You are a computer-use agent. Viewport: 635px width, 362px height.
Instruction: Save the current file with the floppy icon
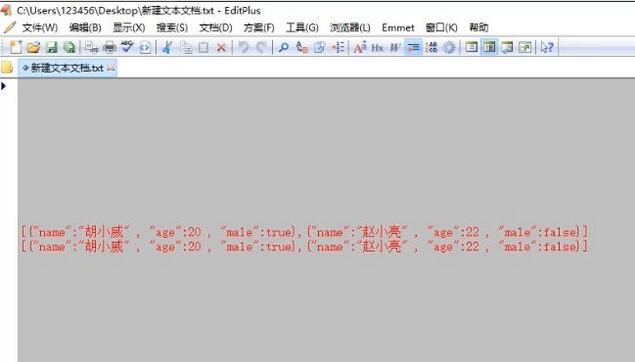point(52,47)
